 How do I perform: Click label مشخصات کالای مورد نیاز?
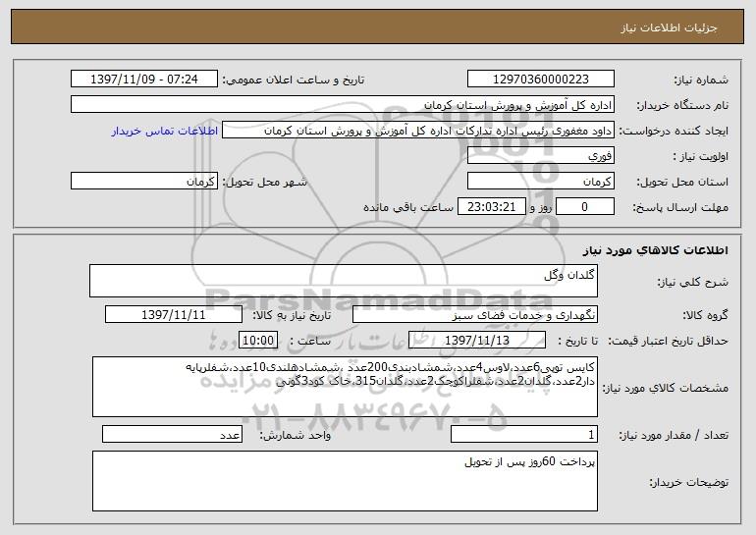[666, 388]
